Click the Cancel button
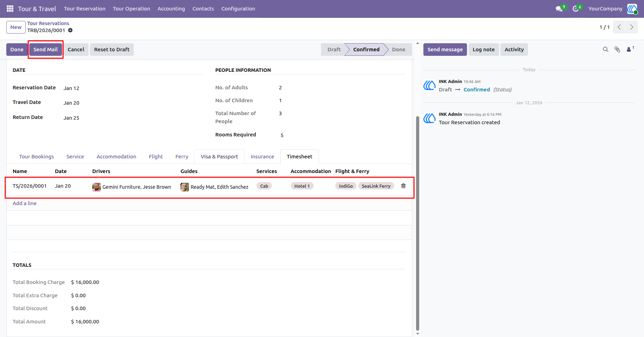 point(76,50)
